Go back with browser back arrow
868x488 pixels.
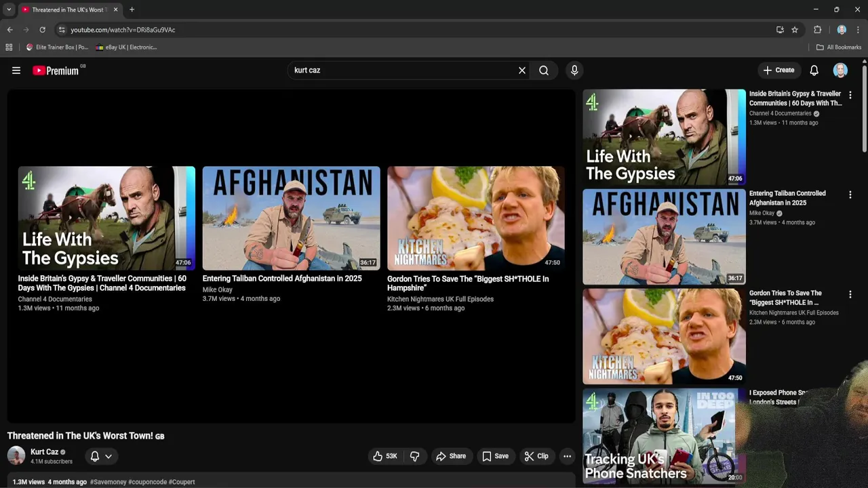click(9, 30)
